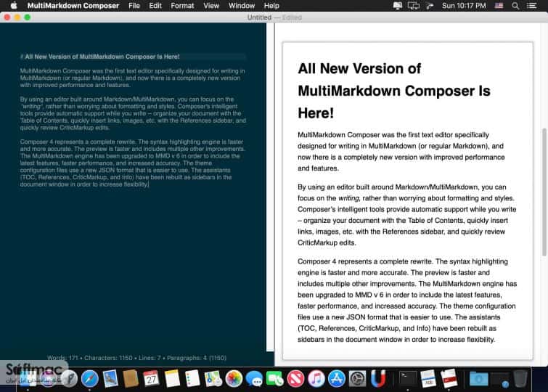Open Reminders from the Dock
548x392 pixels.
(x=192, y=379)
